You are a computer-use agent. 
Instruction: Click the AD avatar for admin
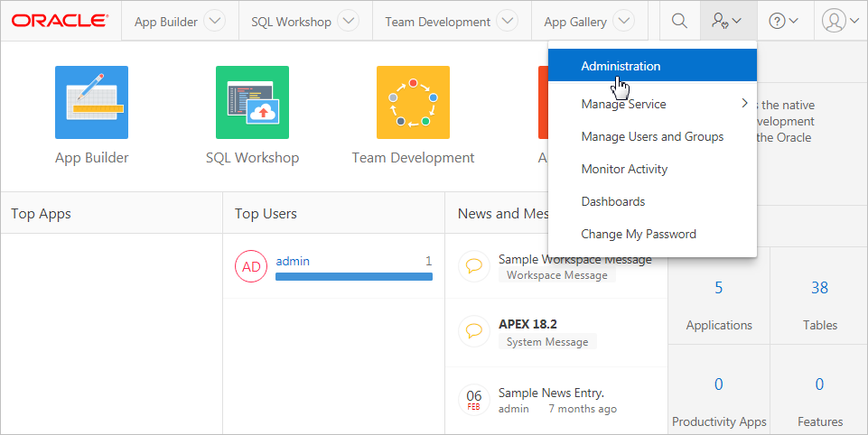coord(251,266)
